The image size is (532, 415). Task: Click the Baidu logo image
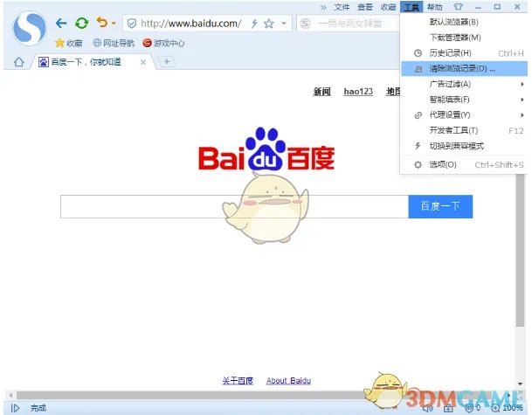point(266,149)
